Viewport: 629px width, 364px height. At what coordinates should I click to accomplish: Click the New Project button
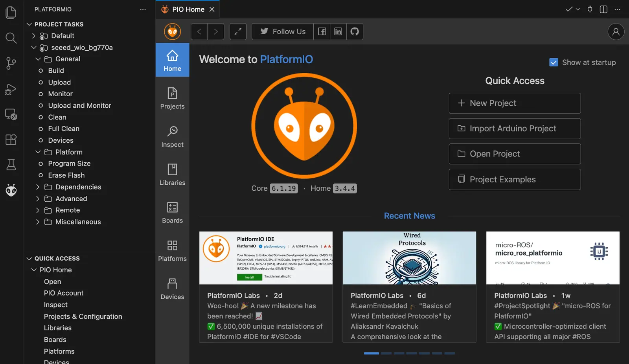pyautogui.click(x=515, y=103)
